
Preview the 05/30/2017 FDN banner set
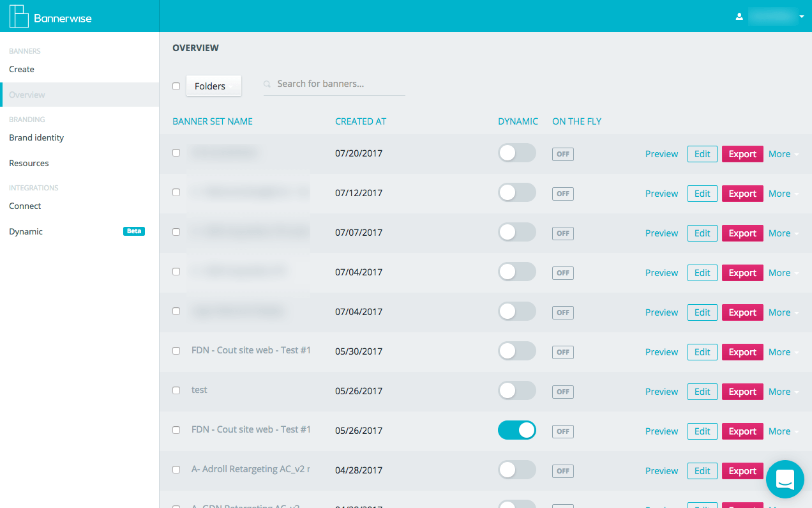(661, 352)
